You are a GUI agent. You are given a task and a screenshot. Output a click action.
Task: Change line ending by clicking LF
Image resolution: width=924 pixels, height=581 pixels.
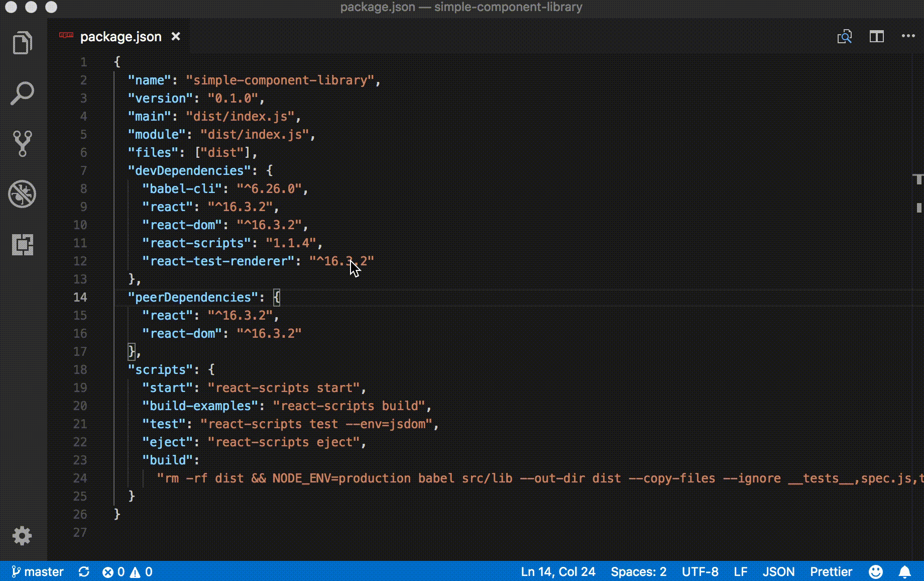[x=740, y=571]
